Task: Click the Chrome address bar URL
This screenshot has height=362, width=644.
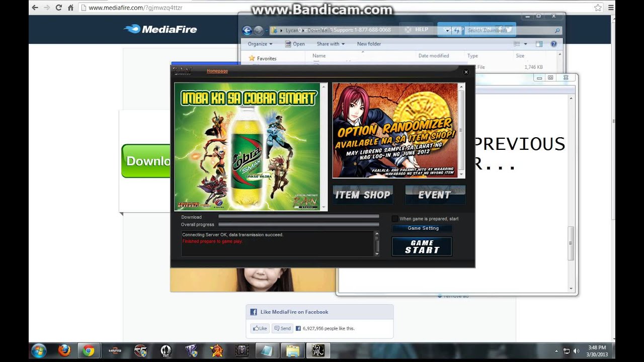Action: click(x=135, y=8)
